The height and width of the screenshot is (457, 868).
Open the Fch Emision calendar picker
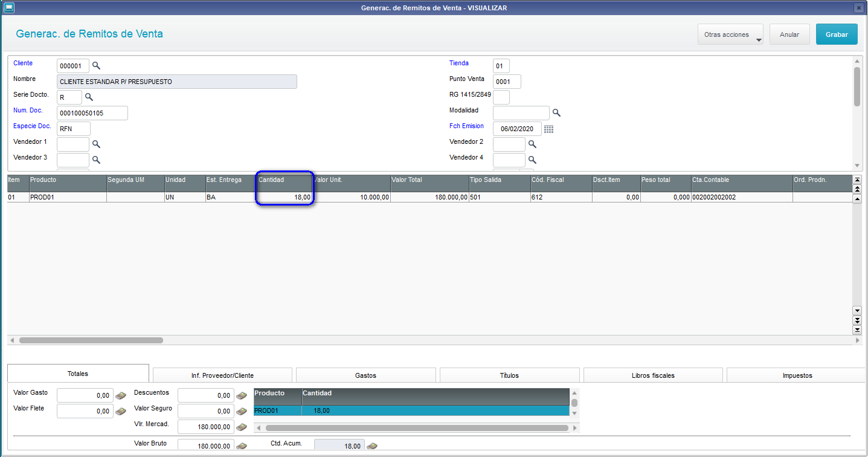(x=548, y=129)
